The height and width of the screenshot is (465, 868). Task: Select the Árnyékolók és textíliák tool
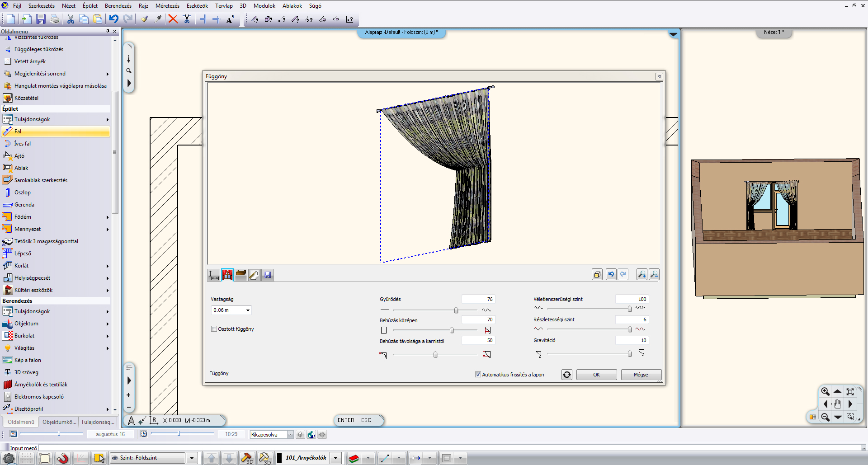click(x=41, y=385)
